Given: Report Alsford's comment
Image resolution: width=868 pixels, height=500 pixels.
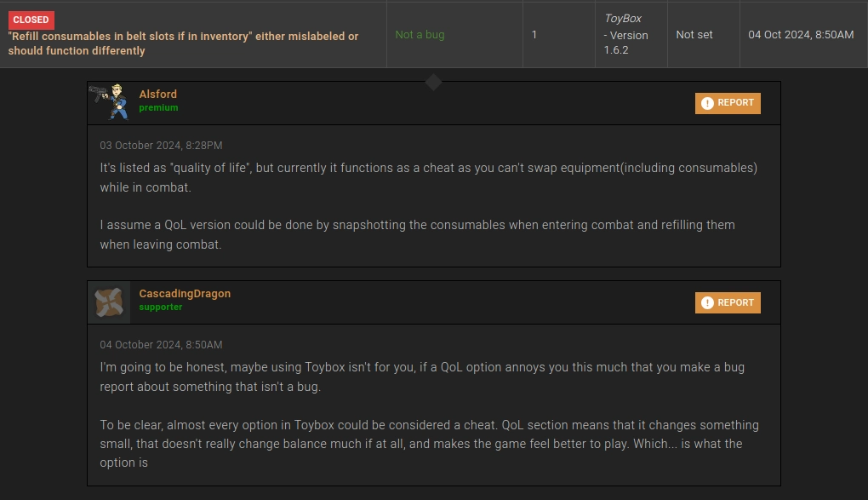Looking at the screenshot, I should click(x=728, y=103).
